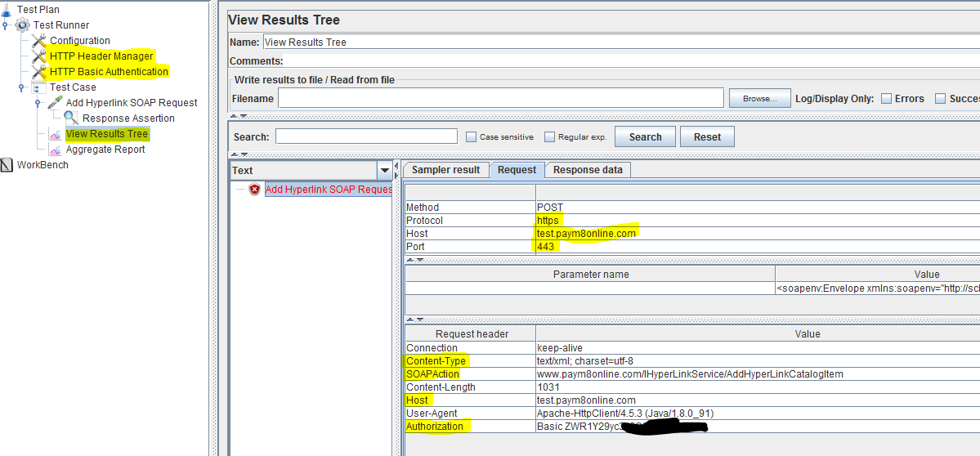980x456 pixels.
Task: Open HTTP Basic Authentication element
Action: (110, 72)
